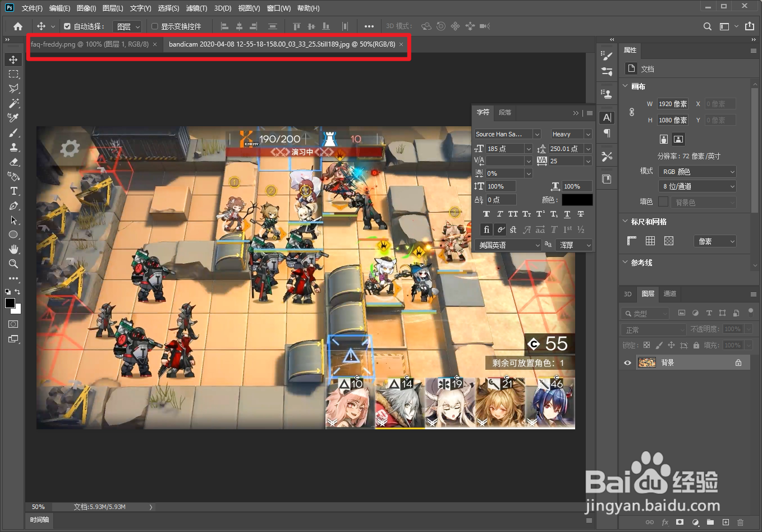Select the Pen tool
Viewport: 762px width, 532px height.
point(13,205)
